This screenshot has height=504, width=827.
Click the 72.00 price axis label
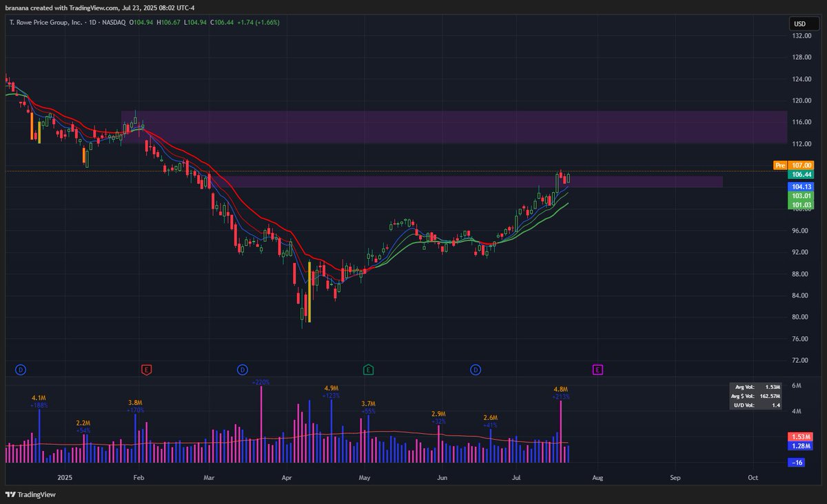point(801,360)
